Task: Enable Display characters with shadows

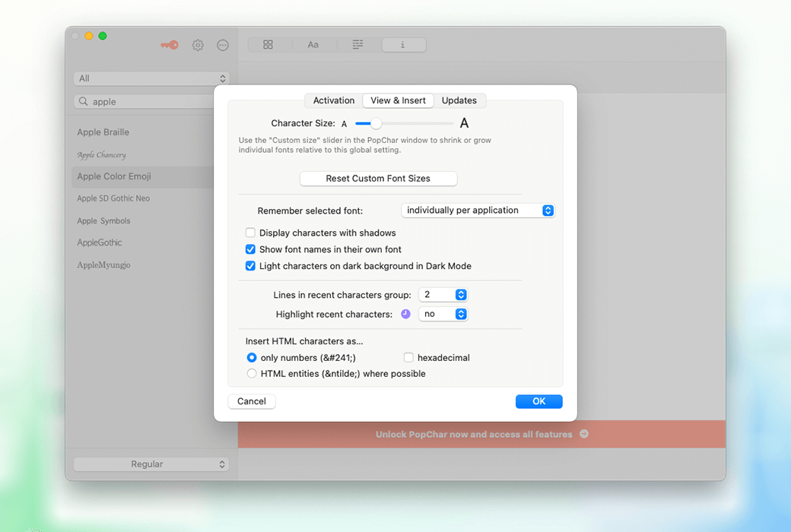Action: (x=250, y=233)
